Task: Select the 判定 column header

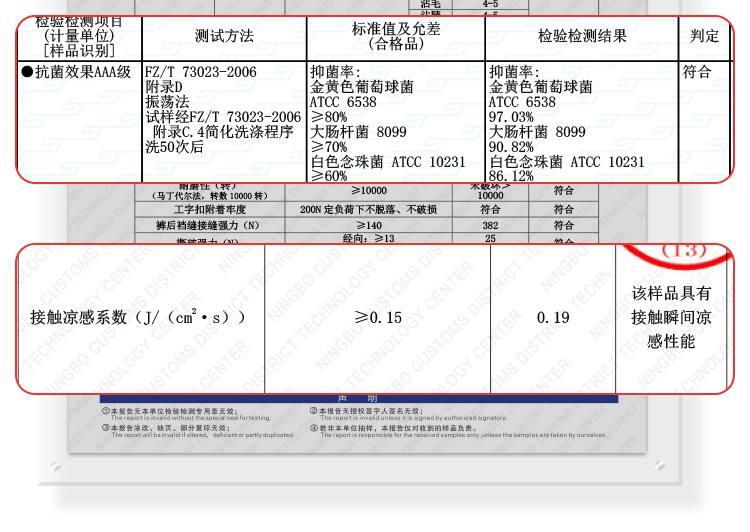Action: (704, 37)
